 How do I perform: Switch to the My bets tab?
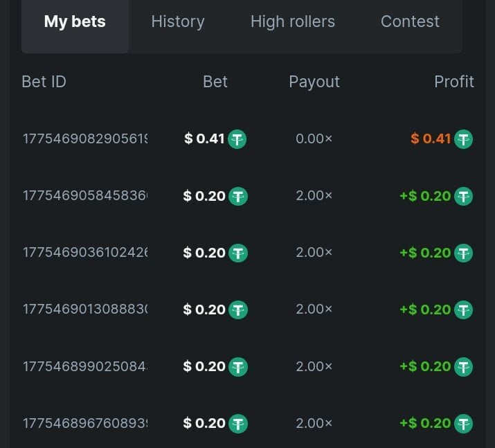pyautogui.click(x=75, y=22)
